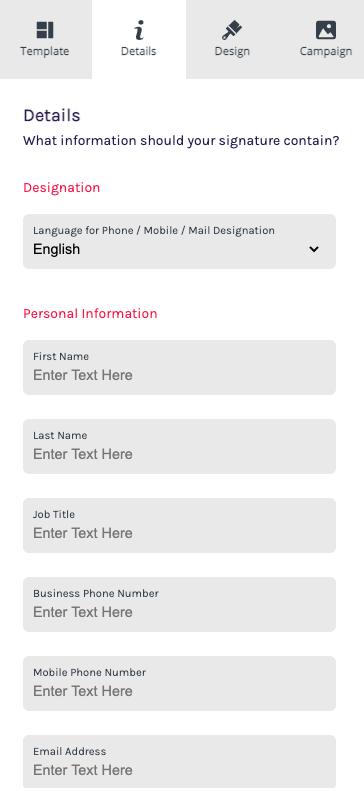Click the Details info 'i' icon
The width and height of the screenshot is (364, 791).
point(139,30)
